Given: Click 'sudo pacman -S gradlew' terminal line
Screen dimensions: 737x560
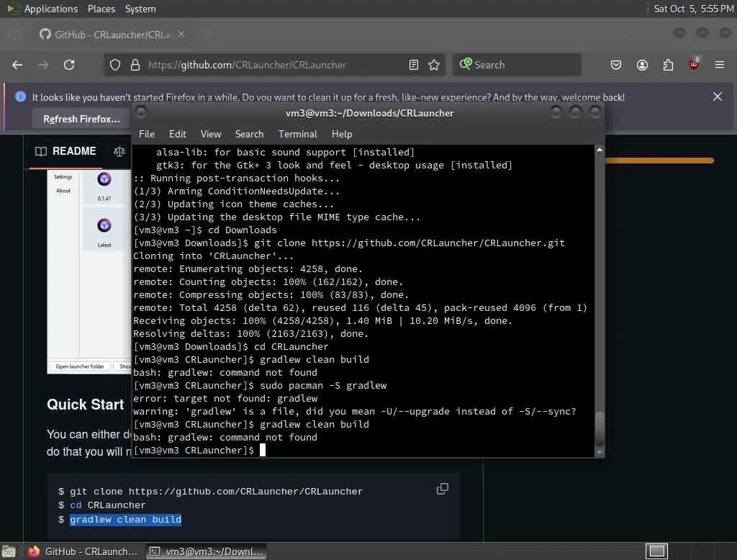Looking at the screenshot, I should (323, 386).
